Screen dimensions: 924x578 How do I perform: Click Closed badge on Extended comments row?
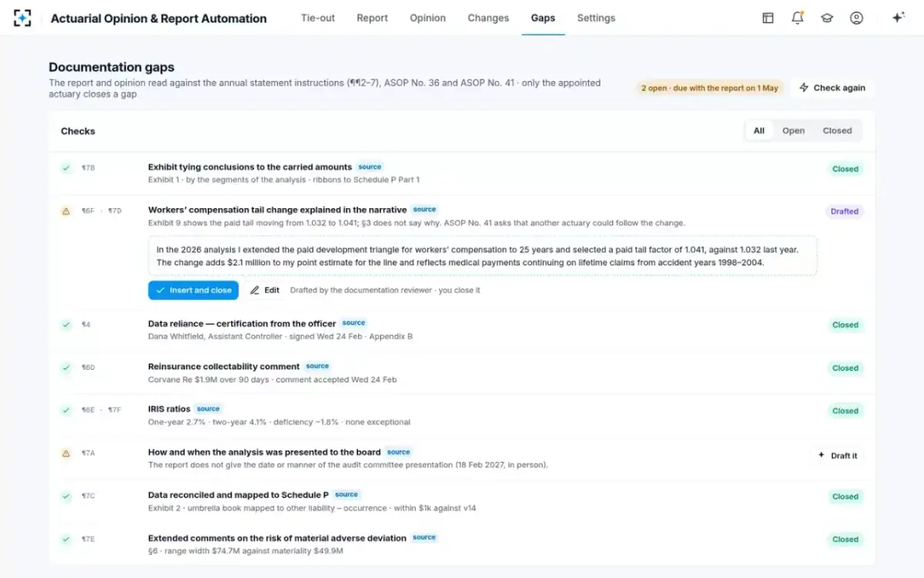point(845,539)
